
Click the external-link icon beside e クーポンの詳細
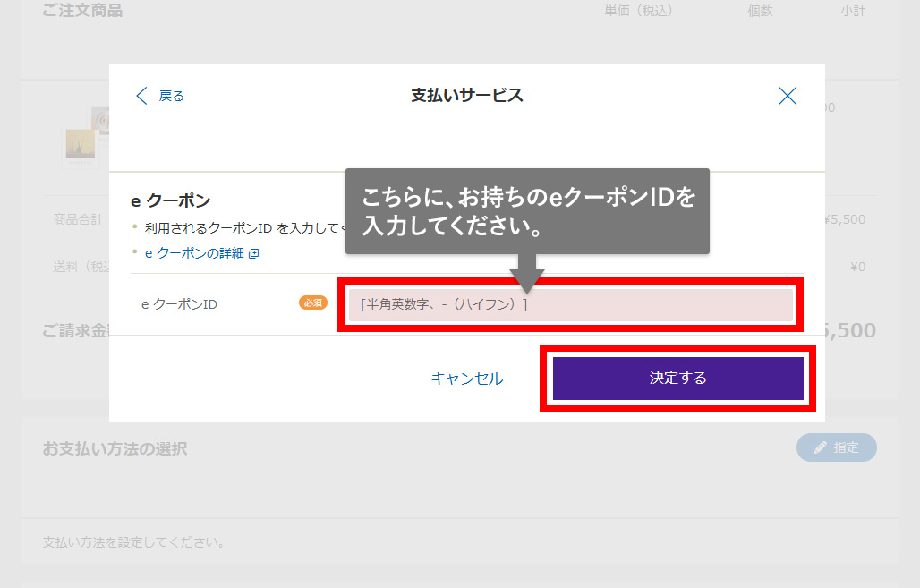tap(253, 253)
